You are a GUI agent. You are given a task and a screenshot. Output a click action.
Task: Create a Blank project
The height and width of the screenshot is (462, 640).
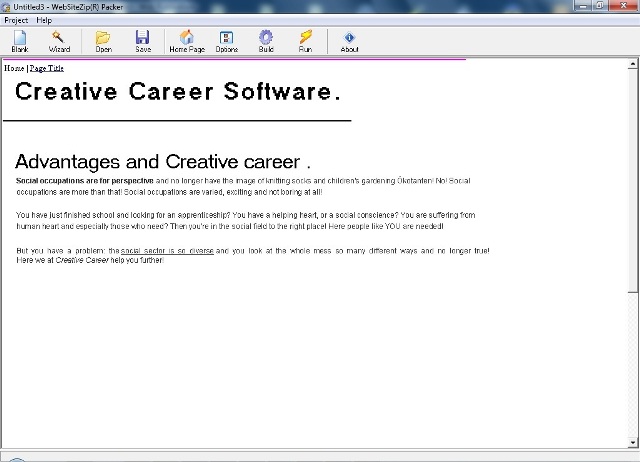pyautogui.click(x=20, y=41)
